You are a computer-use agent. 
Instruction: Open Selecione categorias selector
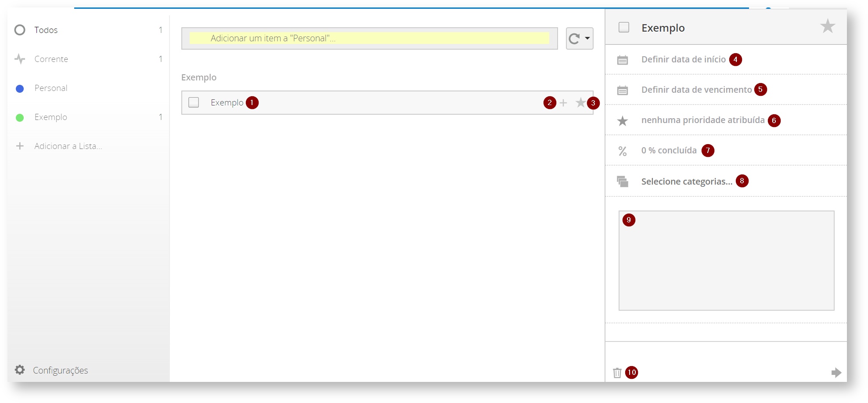click(686, 182)
